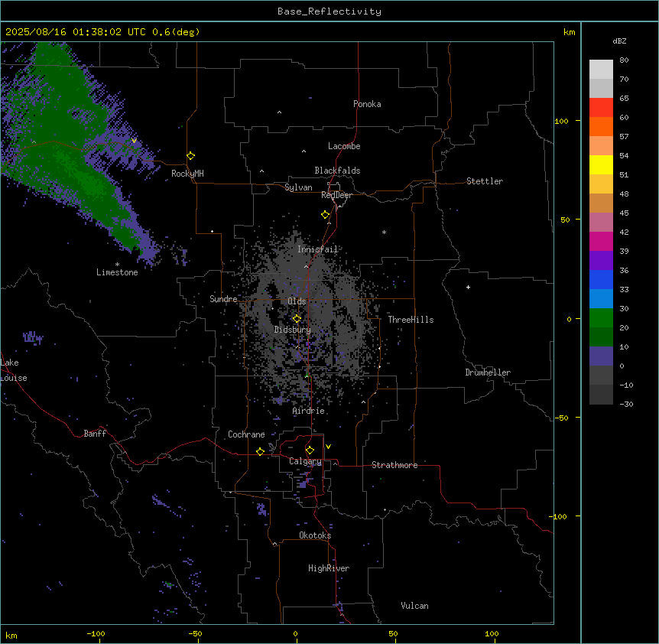Click the Innisfail city label
Screen dimensions: 659x644
pos(317,249)
